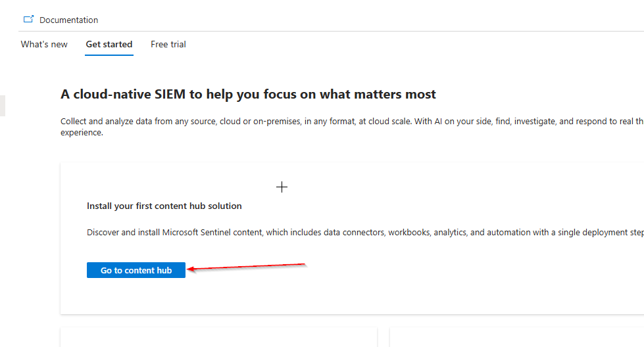Image resolution: width=644 pixels, height=347 pixels.
Task: Click the blue underline beneath Get started
Action: pos(109,55)
